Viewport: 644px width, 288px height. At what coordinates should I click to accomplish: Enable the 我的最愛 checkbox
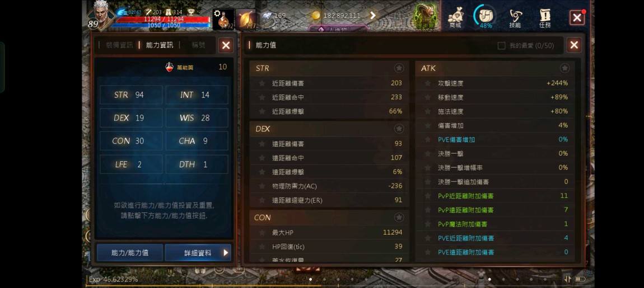click(501, 45)
